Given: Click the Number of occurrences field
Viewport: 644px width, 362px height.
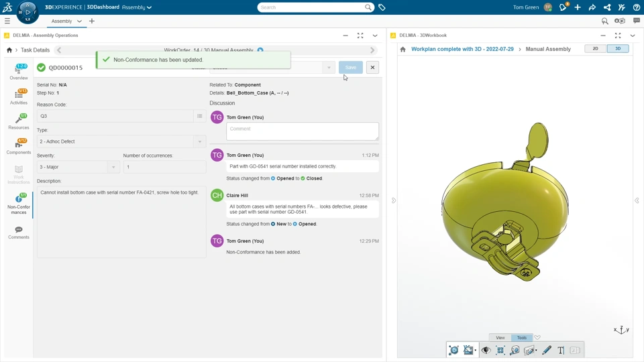Looking at the screenshot, I should tap(164, 167).
